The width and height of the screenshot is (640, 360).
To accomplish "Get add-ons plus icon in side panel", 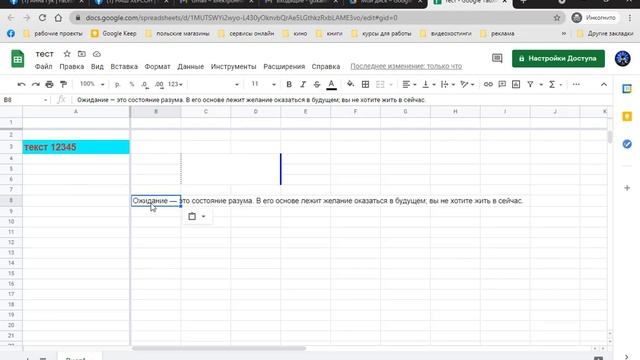I will [627, 188].
